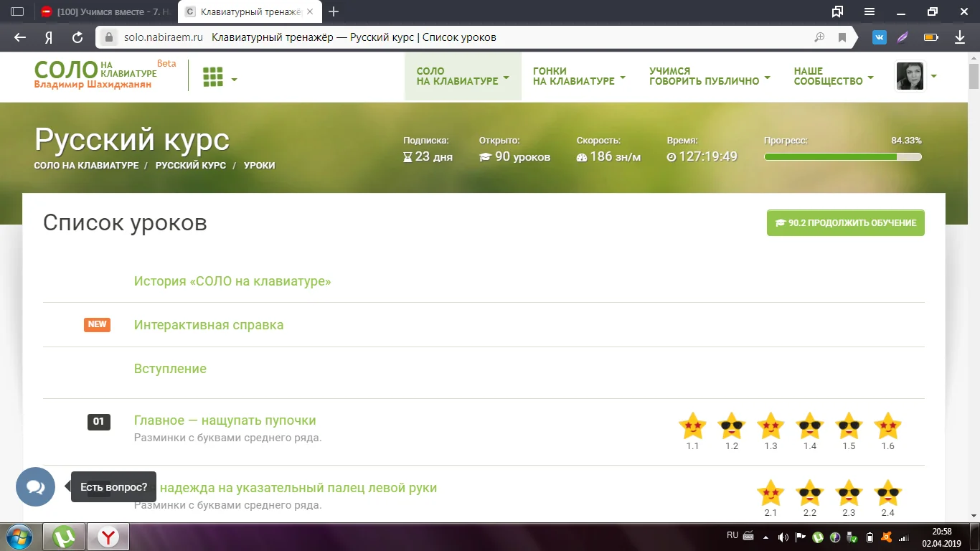This screenshot has width=980, height=551.
Task: Open the star for exercise 2.4
Action: tap(888, 493)
